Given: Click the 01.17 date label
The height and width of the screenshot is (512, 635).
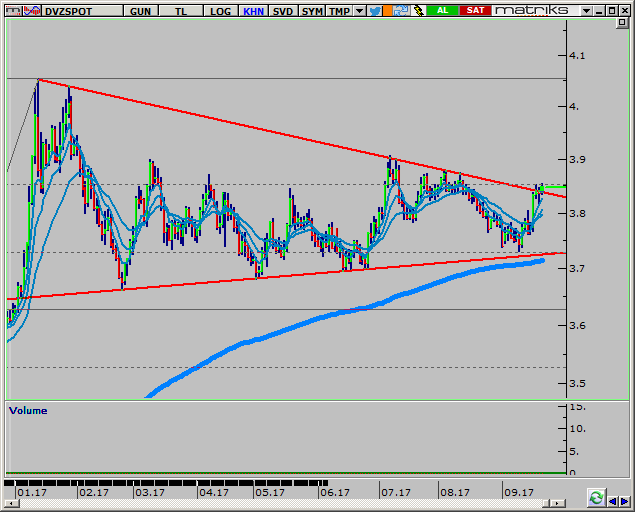Looking at the screenshot, I should tap(32, 493).
